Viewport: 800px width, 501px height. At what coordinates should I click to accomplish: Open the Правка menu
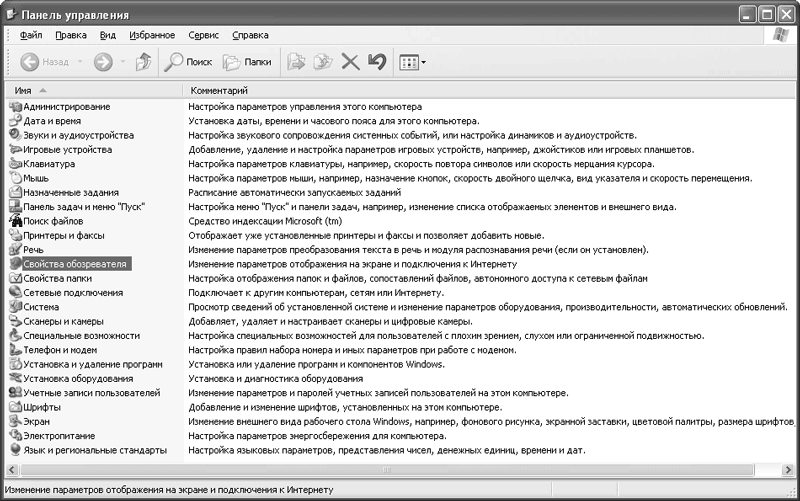tap(71, 35)
